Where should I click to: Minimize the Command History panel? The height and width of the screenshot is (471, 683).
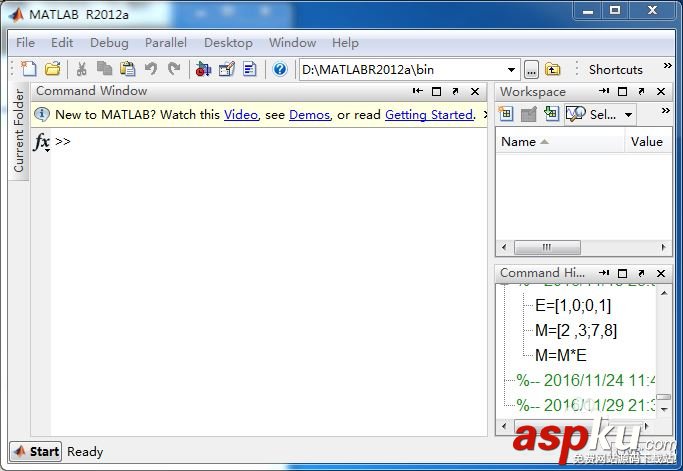tap(604, 273)
